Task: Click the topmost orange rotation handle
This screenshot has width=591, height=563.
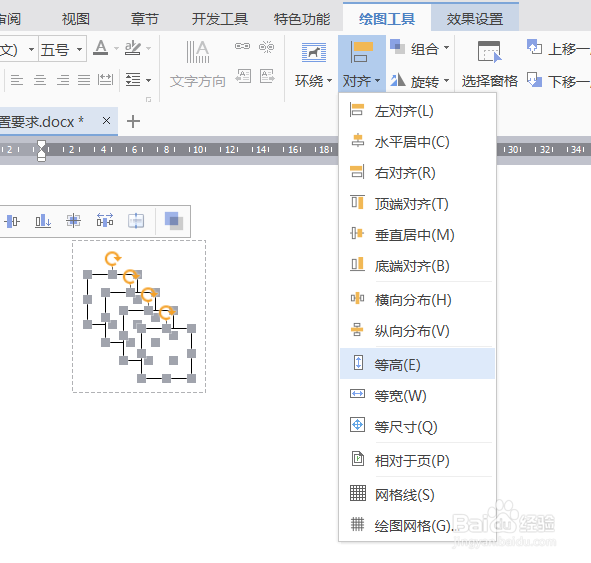Action: (112, 259)
